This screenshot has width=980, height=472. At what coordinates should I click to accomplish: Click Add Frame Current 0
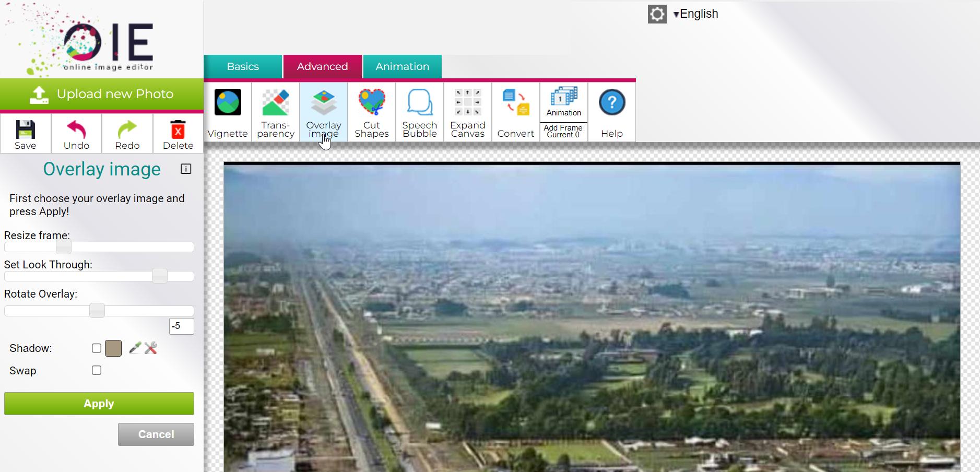click(563, 131)
